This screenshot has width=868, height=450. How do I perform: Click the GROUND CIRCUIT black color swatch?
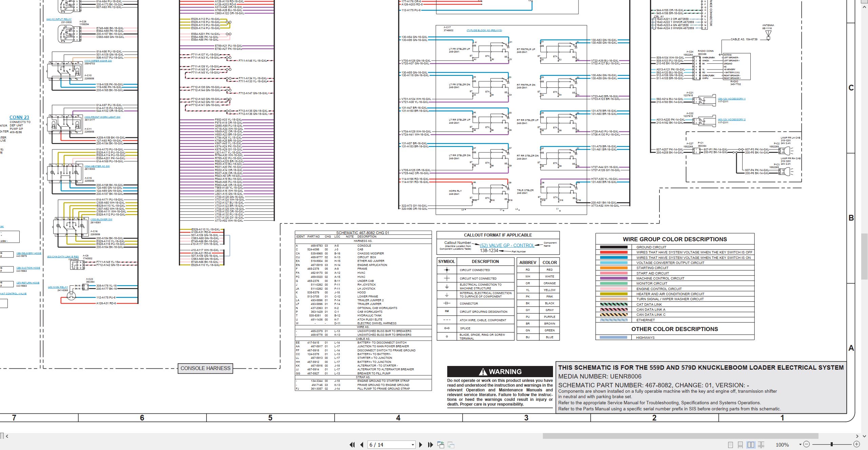pos(614,247)
